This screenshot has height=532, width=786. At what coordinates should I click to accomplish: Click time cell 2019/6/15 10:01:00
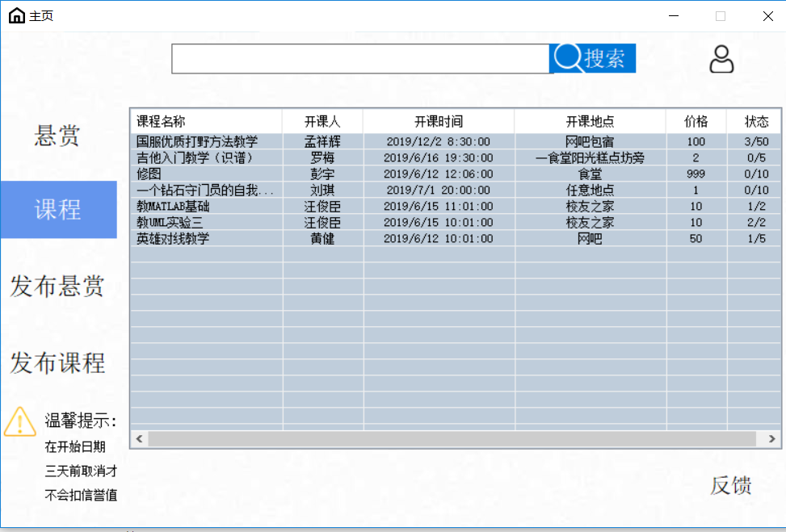pyautogui.click(x=439, y=223)
